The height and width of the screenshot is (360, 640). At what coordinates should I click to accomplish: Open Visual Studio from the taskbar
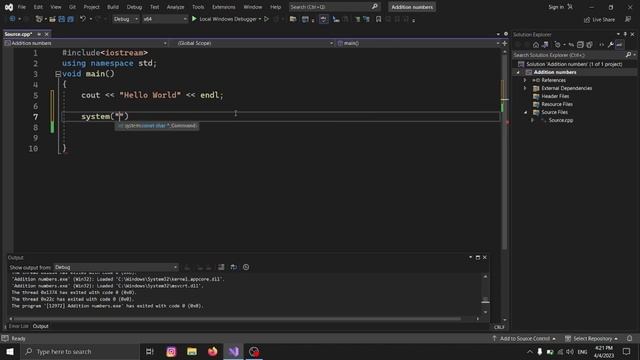(233, 351)
